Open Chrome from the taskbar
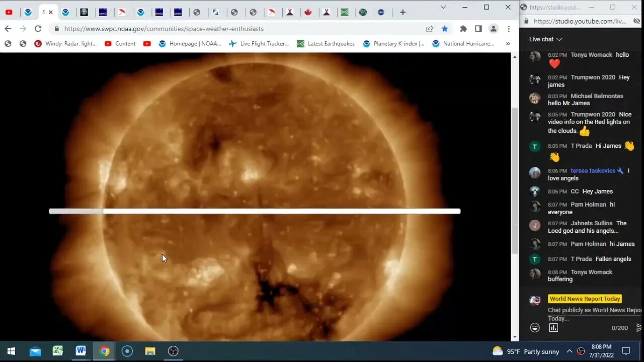 pos(104,351)
